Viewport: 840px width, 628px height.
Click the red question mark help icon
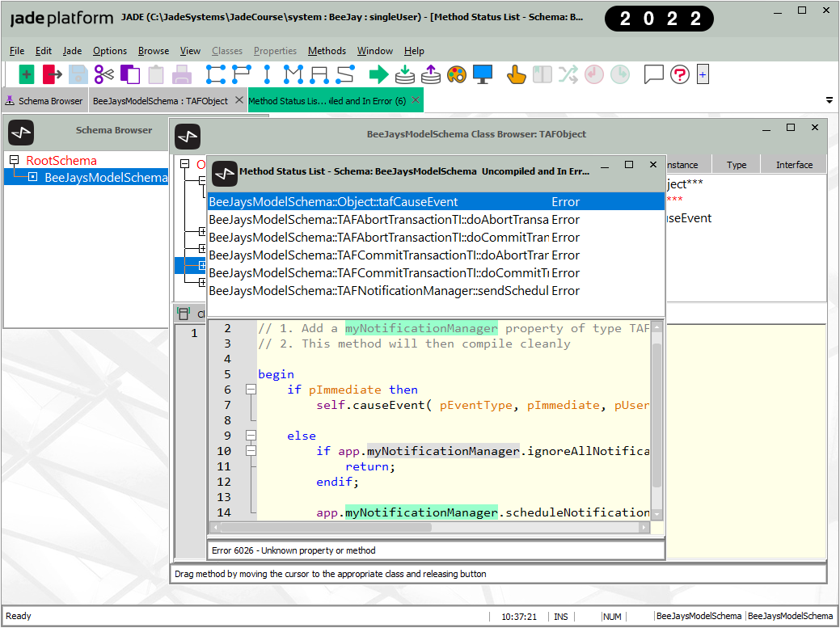pos(680,75)
